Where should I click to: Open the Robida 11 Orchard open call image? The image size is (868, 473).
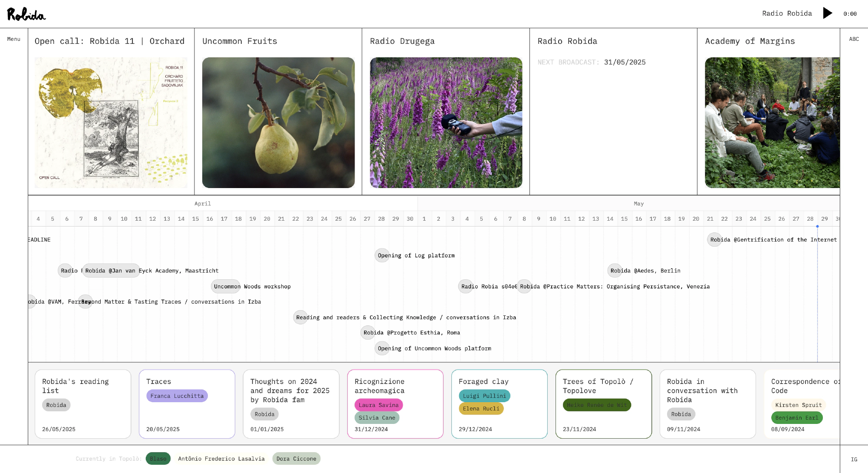click(111, 122)
